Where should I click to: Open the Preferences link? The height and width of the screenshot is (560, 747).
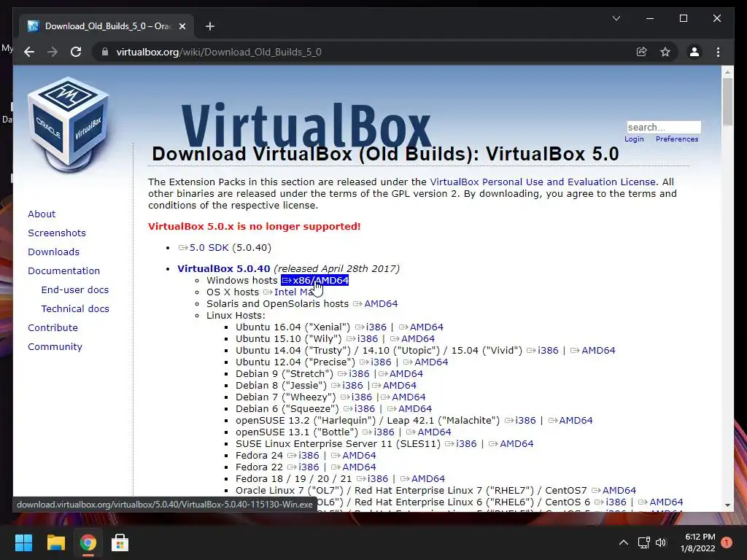tap(677, 139)
